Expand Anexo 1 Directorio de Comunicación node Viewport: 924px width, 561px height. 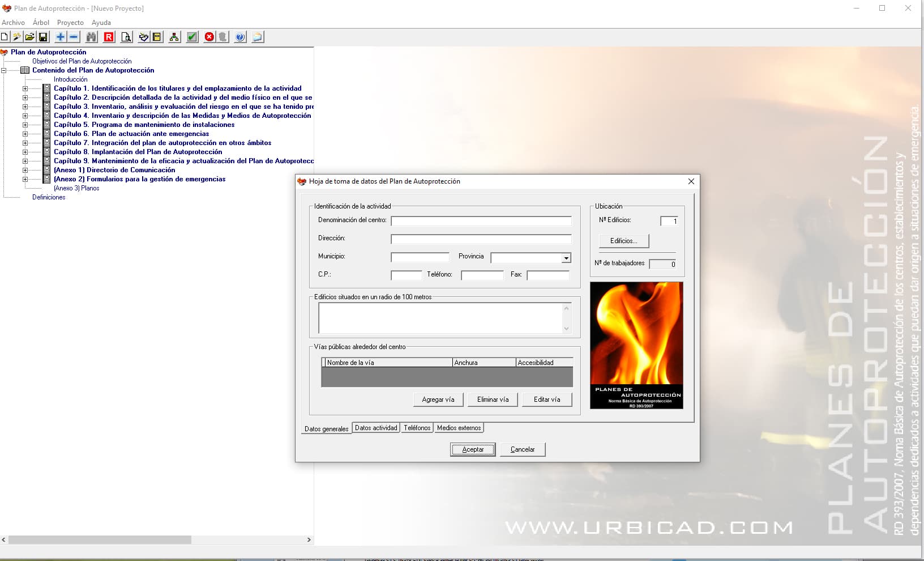25,170
